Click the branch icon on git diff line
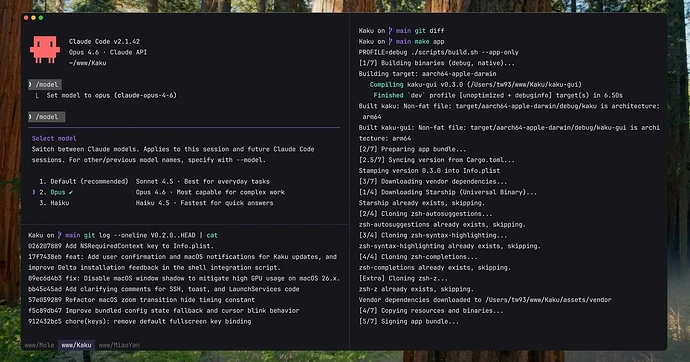The height and width of the screenshot is (362, 690). (x=390, y=31)
